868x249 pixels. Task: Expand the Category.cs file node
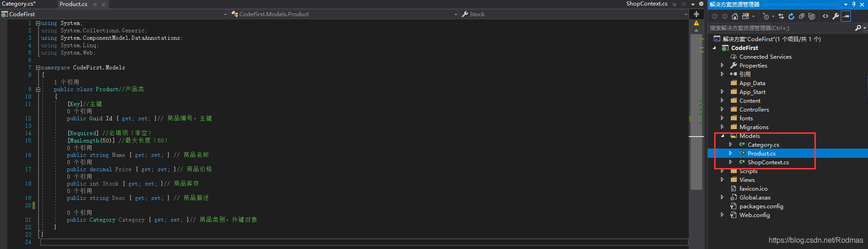tap(730, 144)
